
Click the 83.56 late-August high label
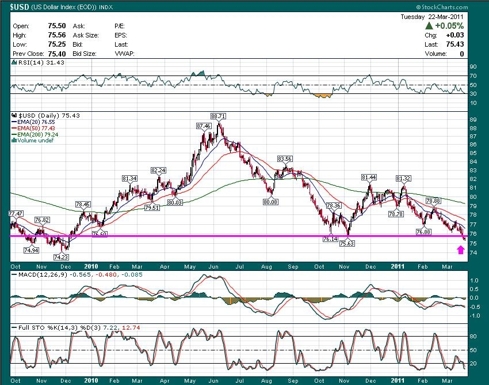284,159
